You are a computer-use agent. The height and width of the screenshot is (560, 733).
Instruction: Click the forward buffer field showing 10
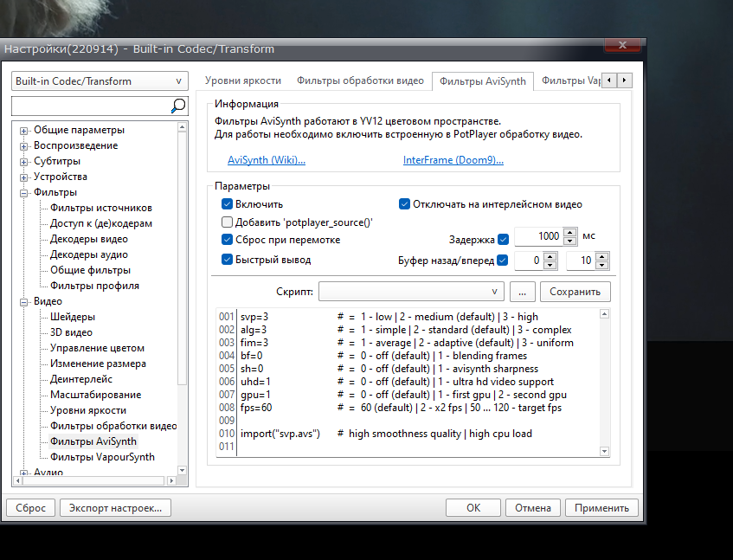click(x=581, y=261)
